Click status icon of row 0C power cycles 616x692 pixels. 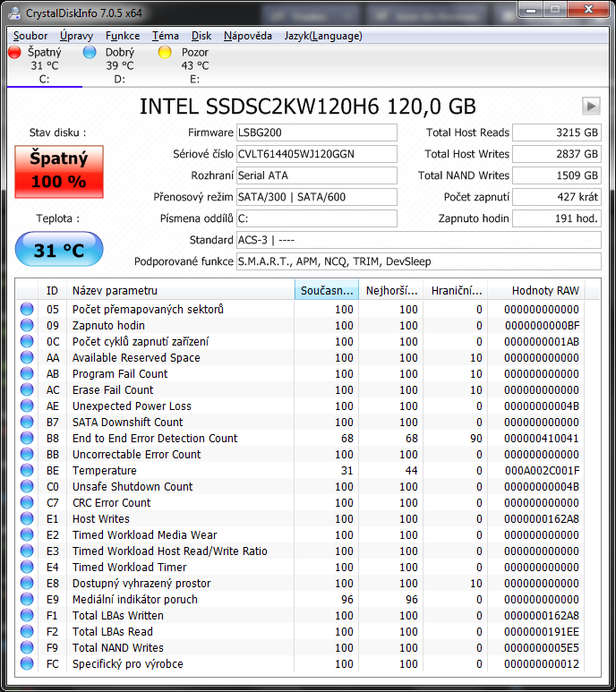click(x=27, y=341)
